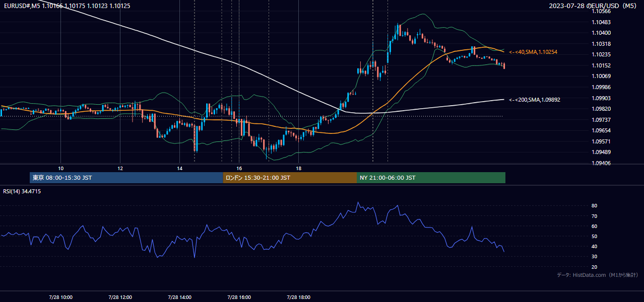Click the RSI axis level 70
Viewport: 644px width, 302px height.
595,216
